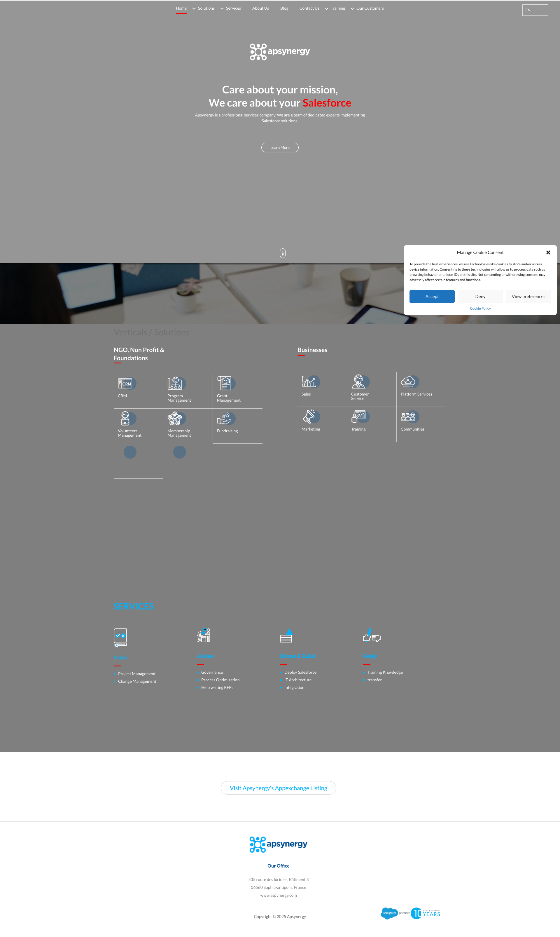Click the Advise service icon
This screenshot has height=937, width=560.
click(204, 635)
